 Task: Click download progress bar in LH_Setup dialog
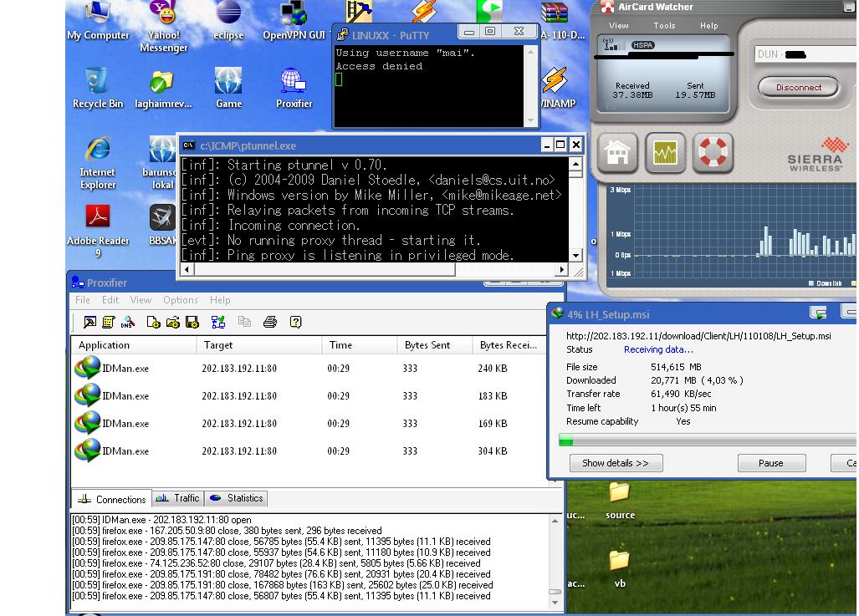pos(708,440)
